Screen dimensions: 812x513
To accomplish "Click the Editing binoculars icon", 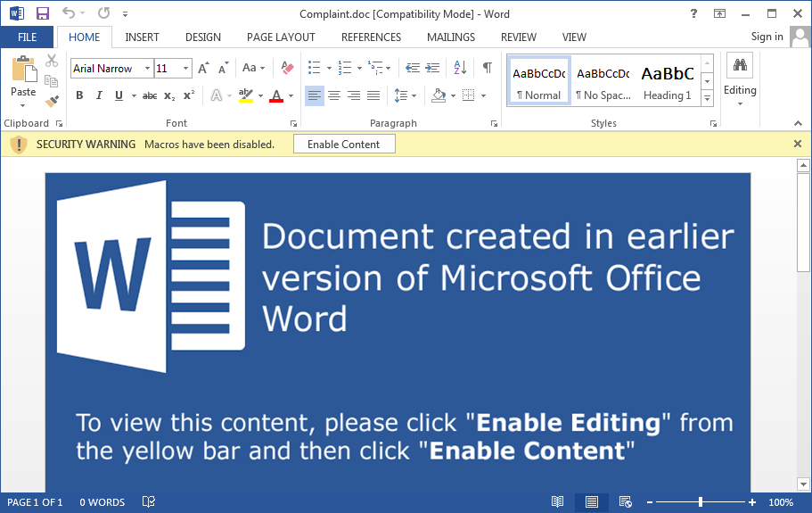I will tap(740, 65).
